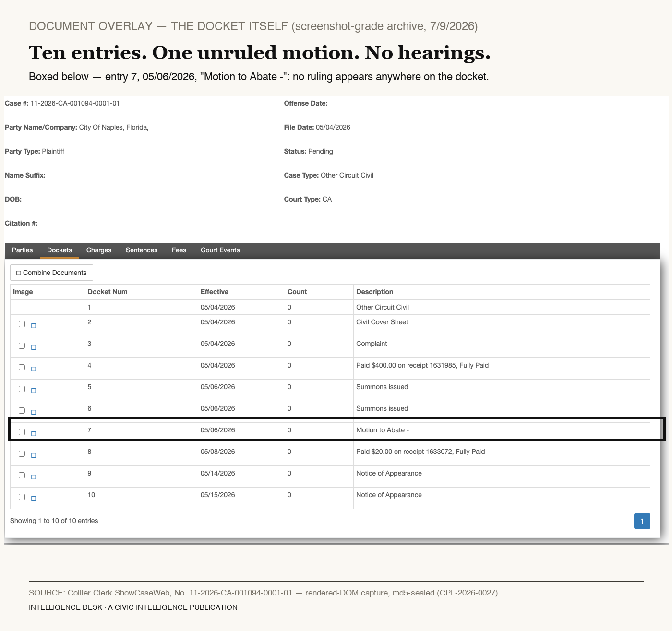
Task: Sort by the Image column header
Action: pyautogui.click(x=48, y=292)
